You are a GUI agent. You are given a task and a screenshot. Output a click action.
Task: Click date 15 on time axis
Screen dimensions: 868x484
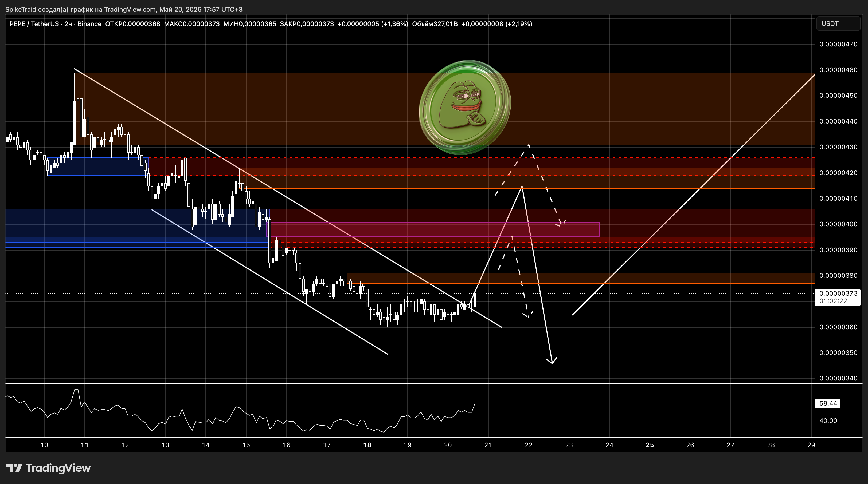[246, 445]
